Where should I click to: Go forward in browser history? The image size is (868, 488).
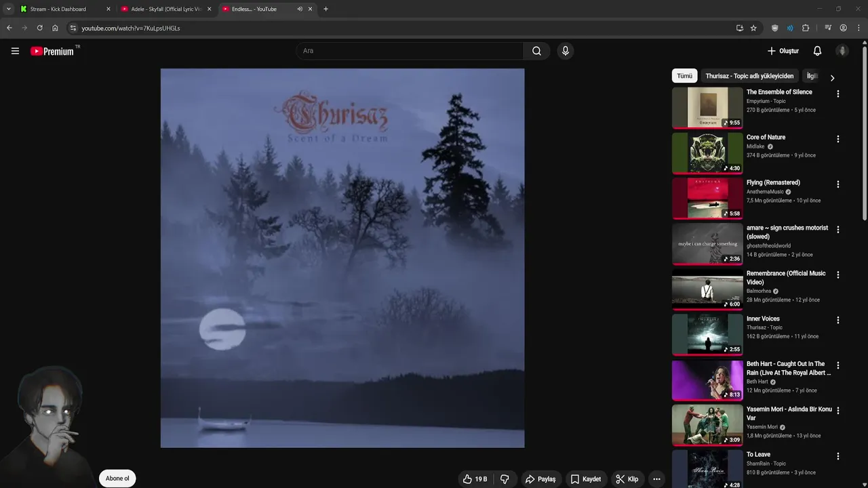click(24, 28)
